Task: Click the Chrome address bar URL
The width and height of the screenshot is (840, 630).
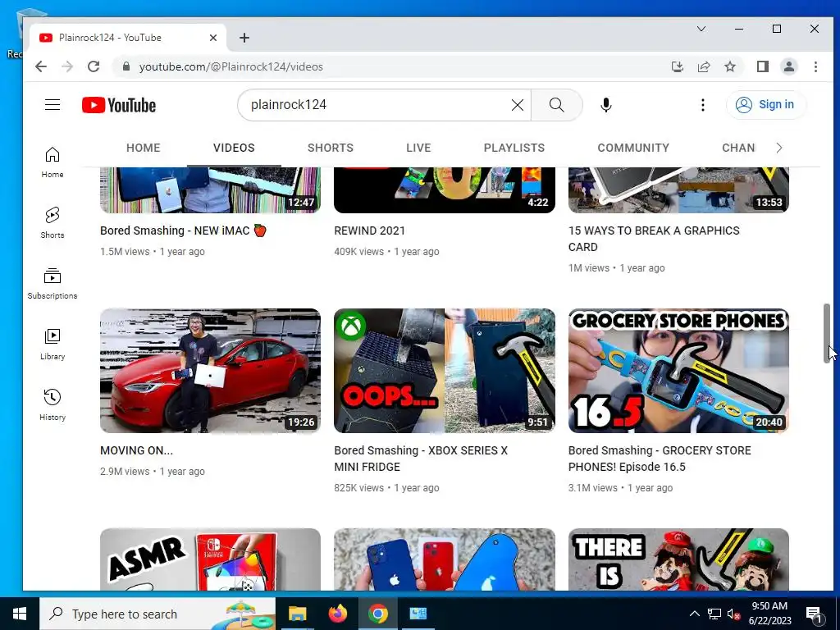Action: point(231,66)
